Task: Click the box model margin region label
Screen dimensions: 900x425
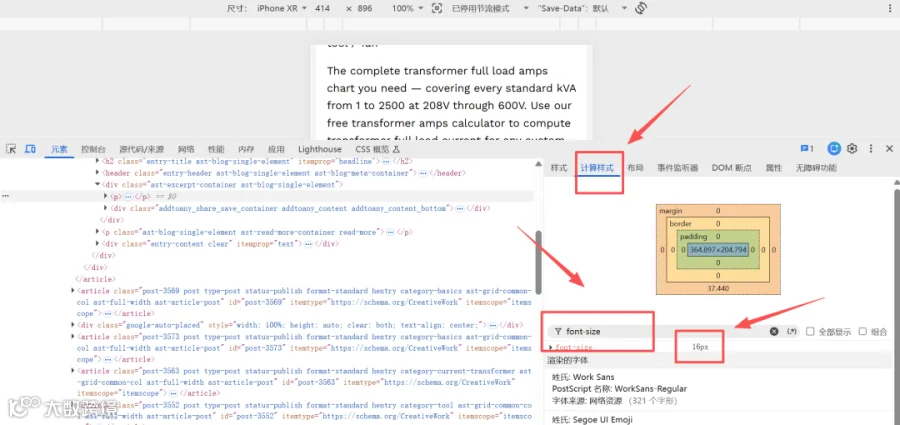Action: (x=670, y=211)
